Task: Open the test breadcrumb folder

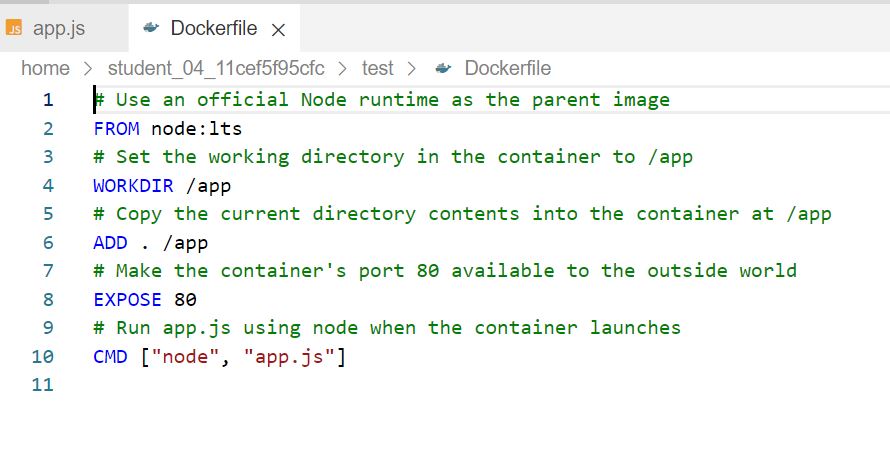Action: coord(377,69)
